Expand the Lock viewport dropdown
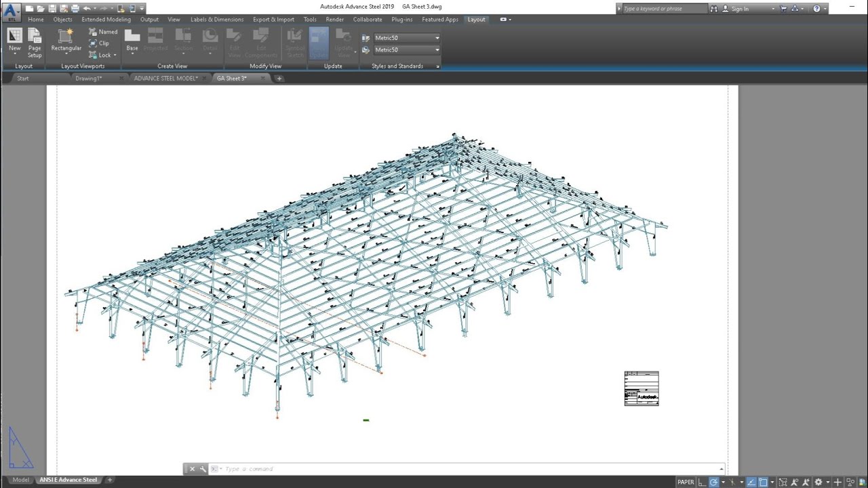This screenshot has width=868, height=488. pyautogui.click(x=115, y=56)
